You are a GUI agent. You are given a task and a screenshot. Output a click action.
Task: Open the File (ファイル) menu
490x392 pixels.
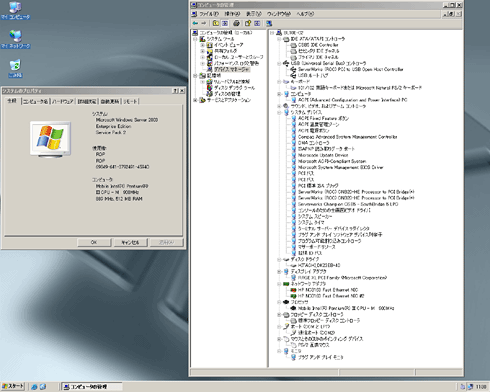click(209, 14)
